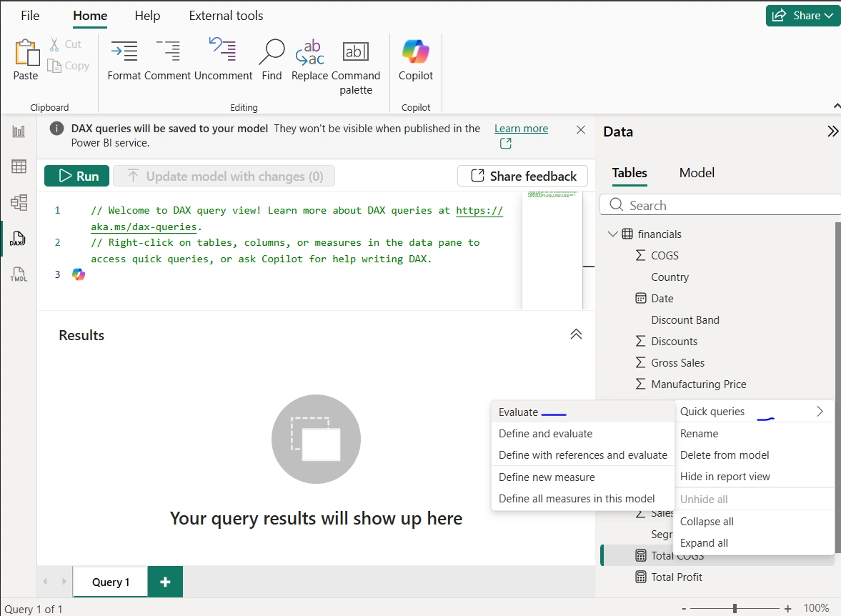Follow the Learn more link

(x=521, y=129)
